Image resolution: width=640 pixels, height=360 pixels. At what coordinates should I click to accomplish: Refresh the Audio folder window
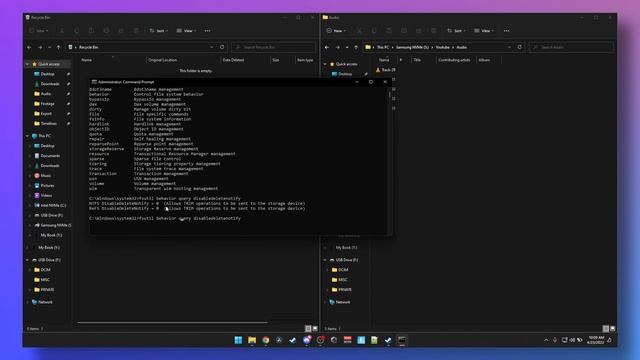point(520,47)
